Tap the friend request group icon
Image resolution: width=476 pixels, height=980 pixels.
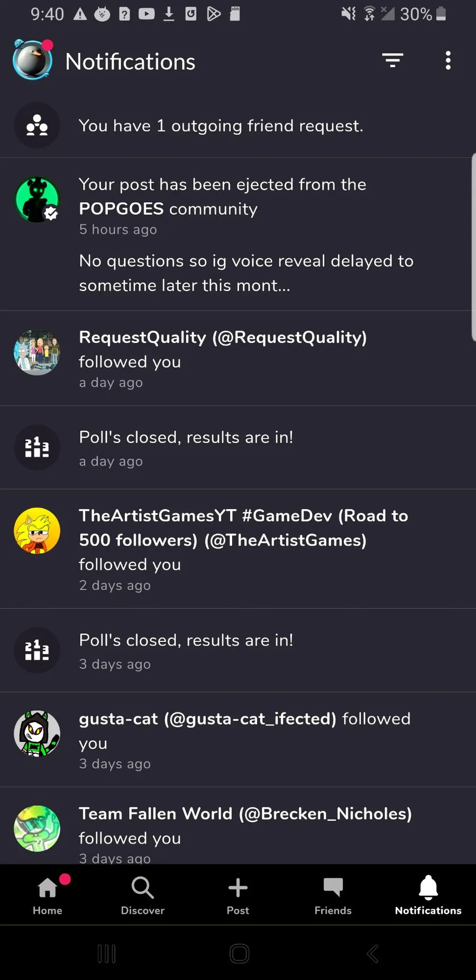[37, 125]
